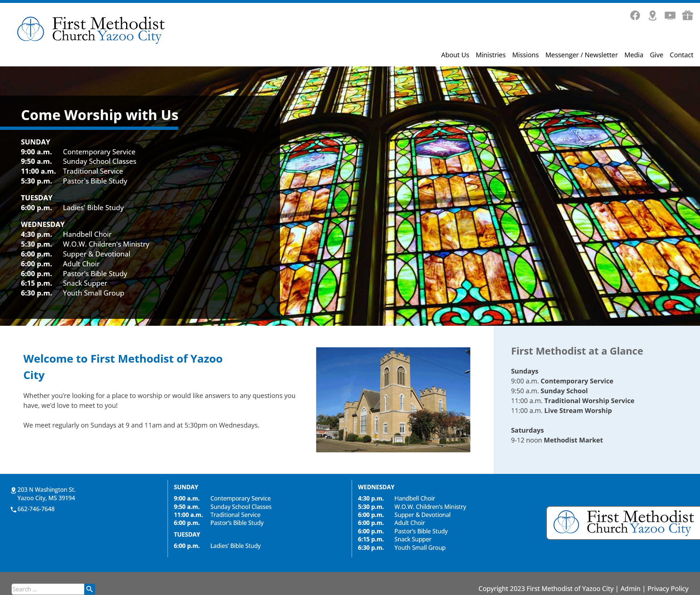The image size is (700, 595).
Task: Focus the Search input field
Action: coord(47,589)
